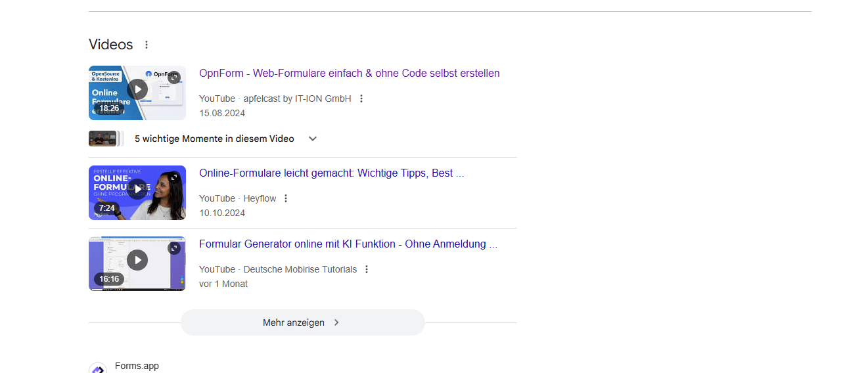Open more options beside apfelcast by IT-ION GmbH
Viewport: 868px width, 373px height.
(361, 99)
